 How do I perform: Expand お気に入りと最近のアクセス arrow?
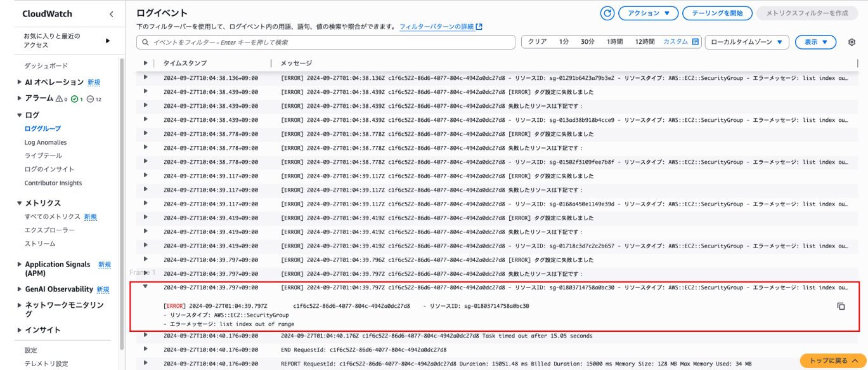[x=107, y=41]
